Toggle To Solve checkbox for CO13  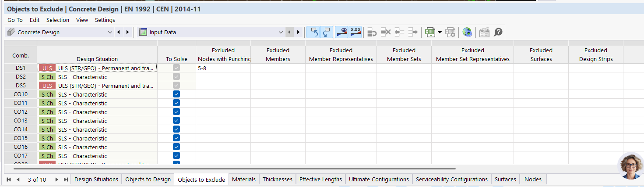(176, 121)
